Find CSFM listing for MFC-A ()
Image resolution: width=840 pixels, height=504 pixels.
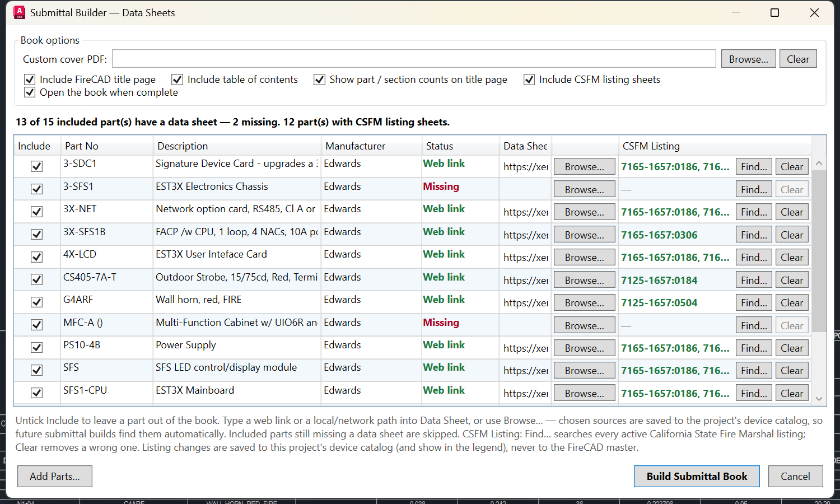(x=754, y=325)
